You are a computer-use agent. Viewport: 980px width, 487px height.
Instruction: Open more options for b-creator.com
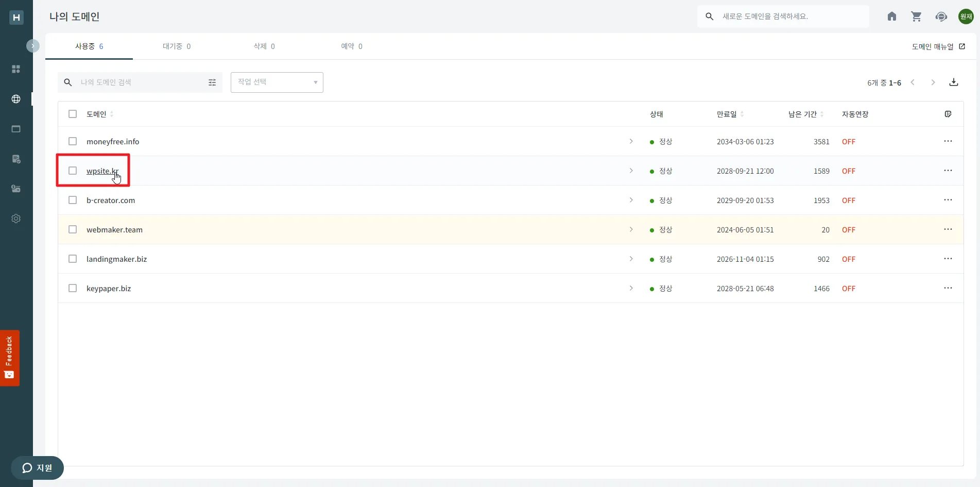click(948, 200)
